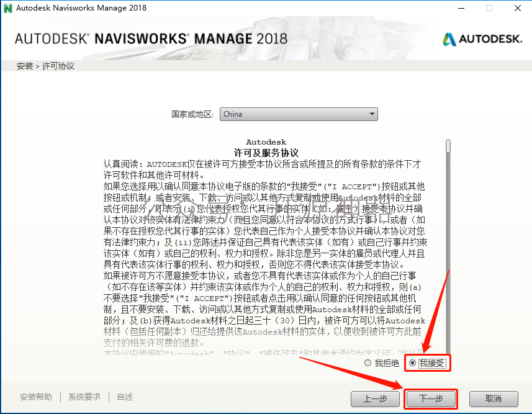This screenshot has height=414, width=532.
Task: Open the 国家或地区 China dropdown
Action: [299, 114]
